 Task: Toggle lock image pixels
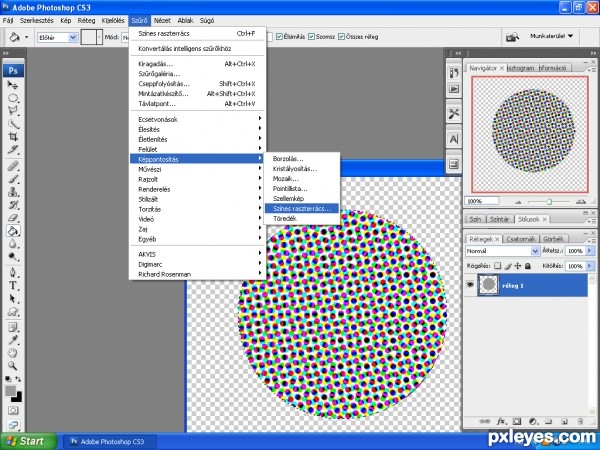click(508, 266)
